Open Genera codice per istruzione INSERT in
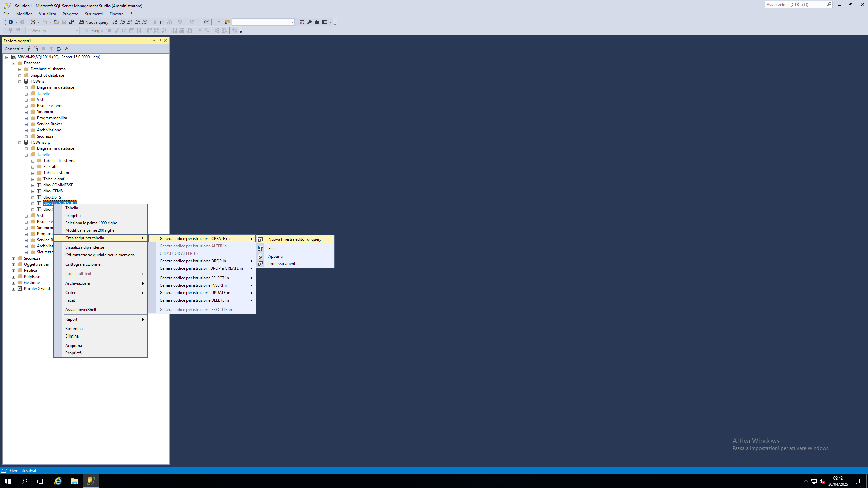Image resolution: width=868 pixels, height=488 pixels. point(202,285)
